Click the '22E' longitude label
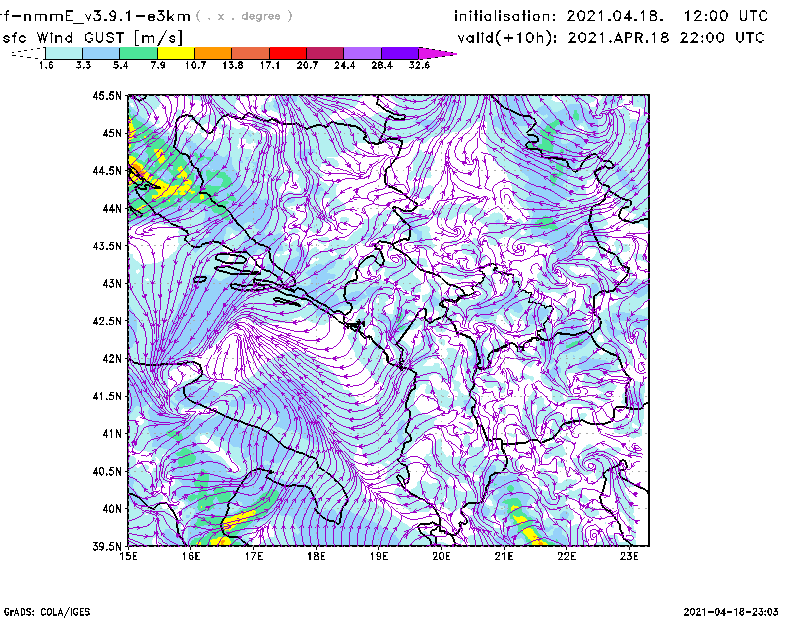This screenshot has height=618, width=800. (566, 556)
